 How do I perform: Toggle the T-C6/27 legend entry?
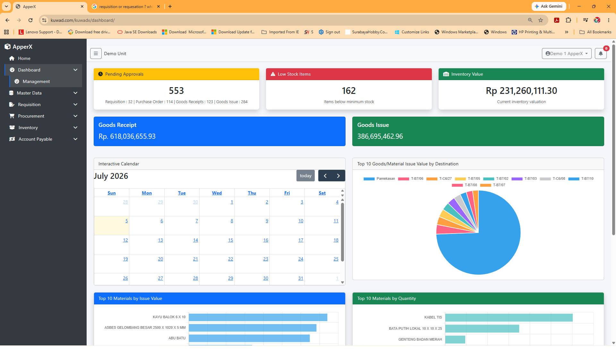(x=439, y=179)
